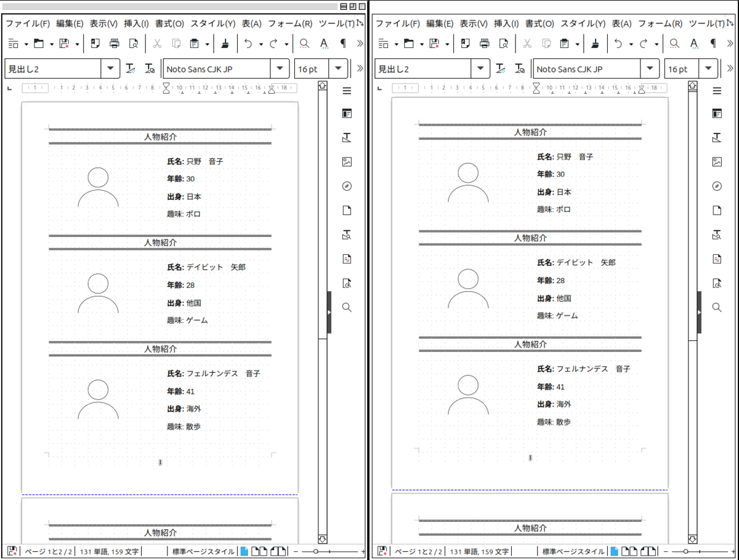The image size is (739, 560).
Task: Click sidebar settings hamburger in right window
Action: click(x=717, y=91)
